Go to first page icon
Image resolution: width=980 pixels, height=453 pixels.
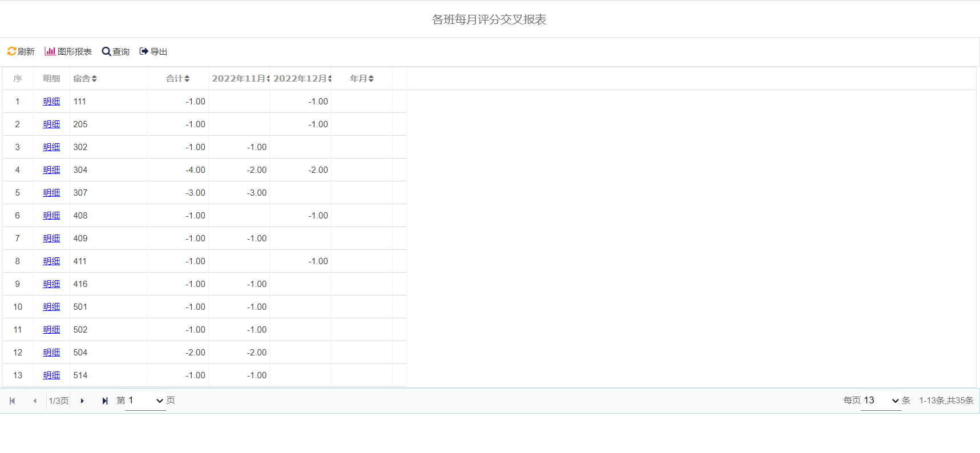coord(12,401)
